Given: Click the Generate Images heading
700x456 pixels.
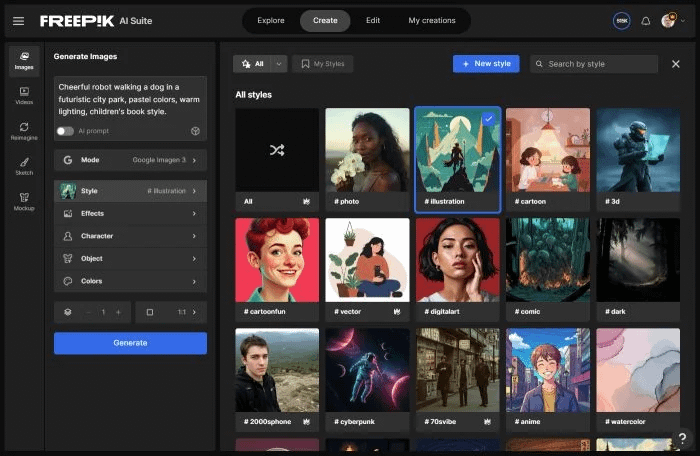Looking at the screenshot, I should click(x=85, y=56).
